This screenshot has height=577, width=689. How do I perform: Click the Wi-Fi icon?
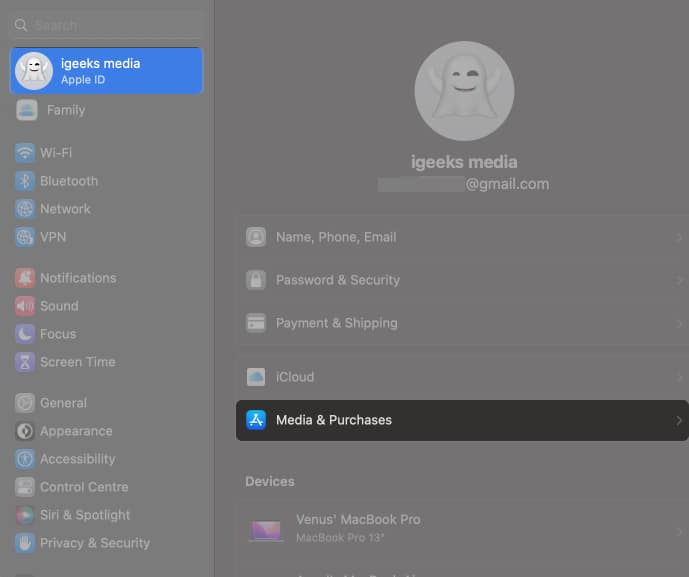tap(25, 153)
